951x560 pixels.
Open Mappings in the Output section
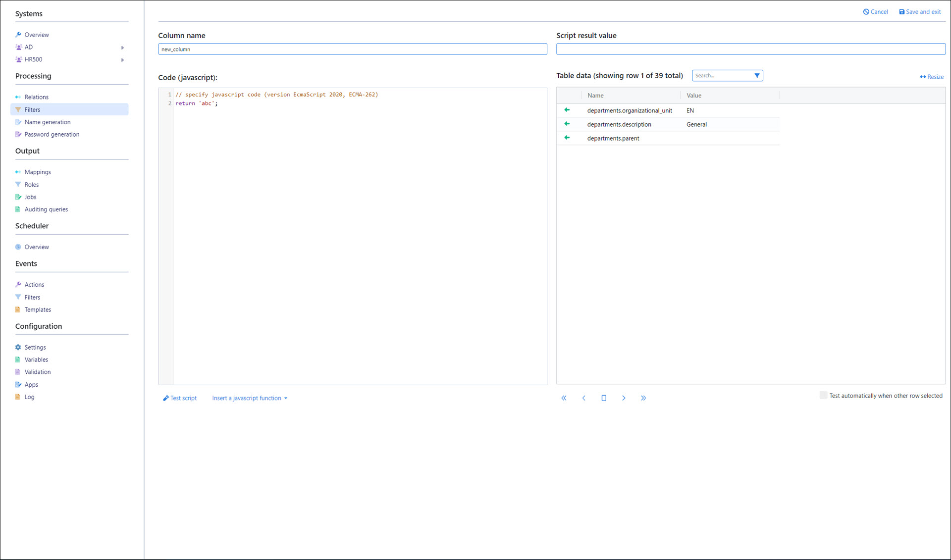point(38,172)
